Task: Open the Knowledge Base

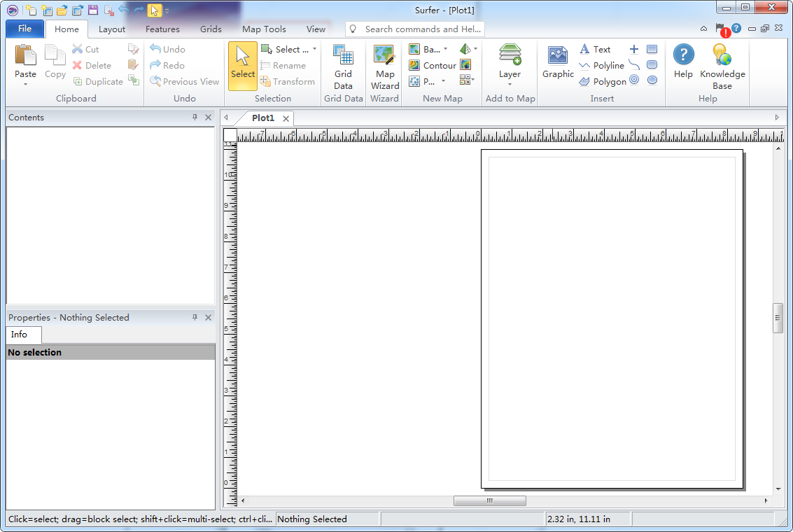Action: pos(722,66)
